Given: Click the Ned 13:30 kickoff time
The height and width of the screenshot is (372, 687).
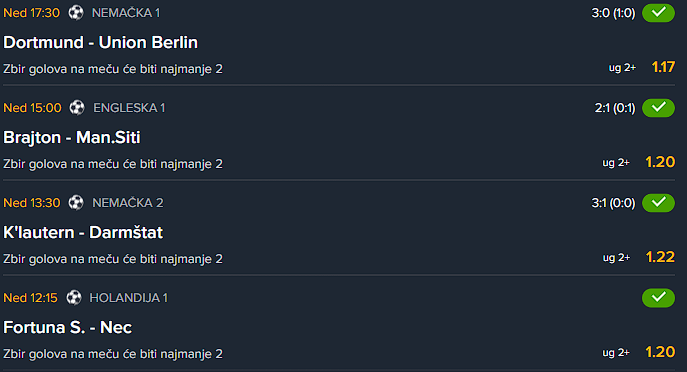Looking at the screenshot, I should 32,203.
